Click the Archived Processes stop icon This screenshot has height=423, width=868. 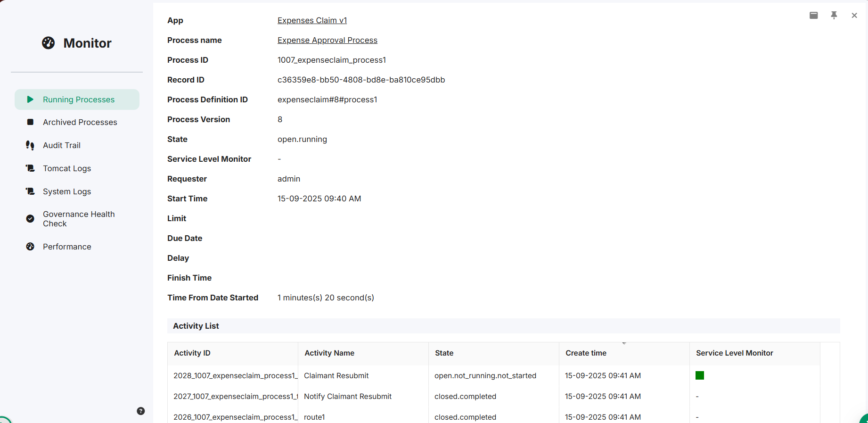click(x=30, y=122)
